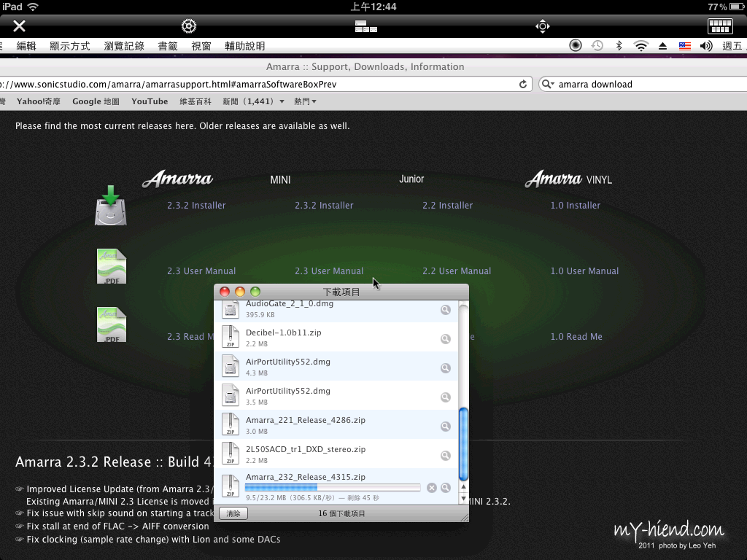Reveal Amarra_232_Release_4315.zip magnifier icon
This screenshot has width=747, height=560.
446,488
